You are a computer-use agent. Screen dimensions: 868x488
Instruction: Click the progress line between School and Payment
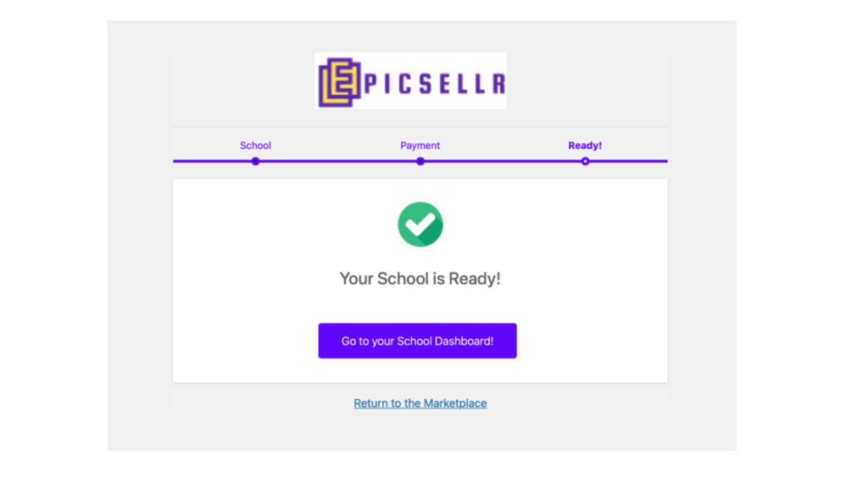tap(337, 162)
